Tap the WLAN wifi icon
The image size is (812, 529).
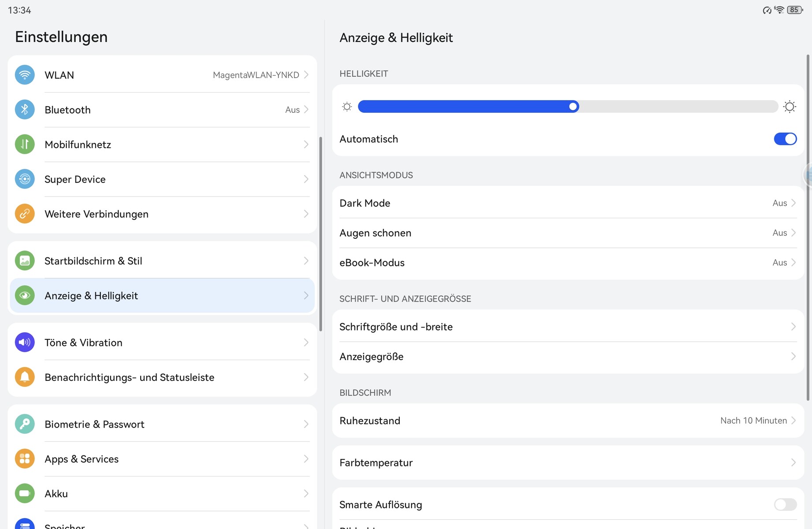coord(25,75)
